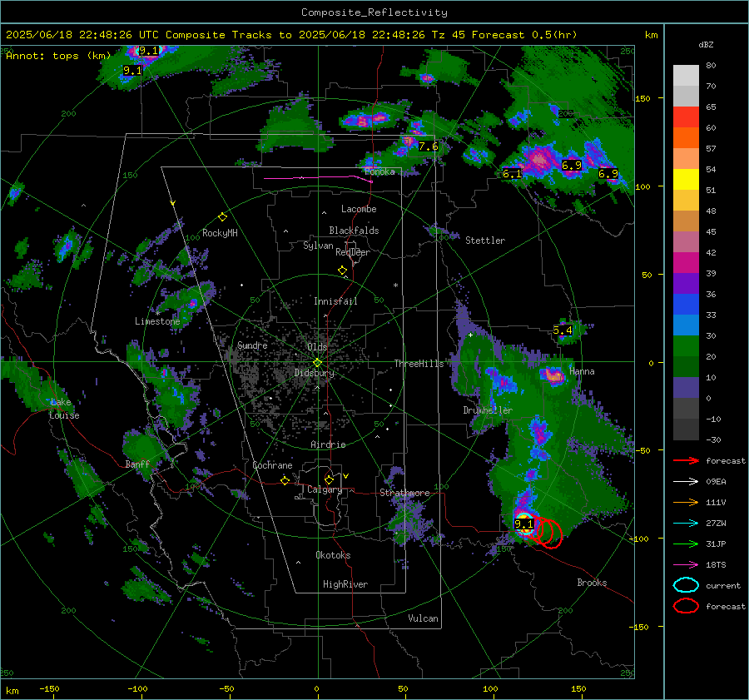Image resolution: width=749 pixels, height=700 pixels.
Task: Click the Lacombe city label
Action: pos(359,209)
